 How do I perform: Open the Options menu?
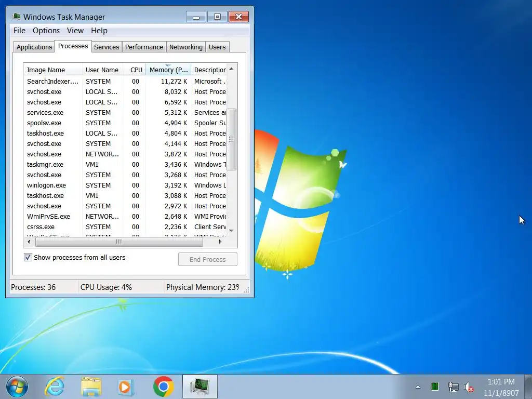pos(46,31)
